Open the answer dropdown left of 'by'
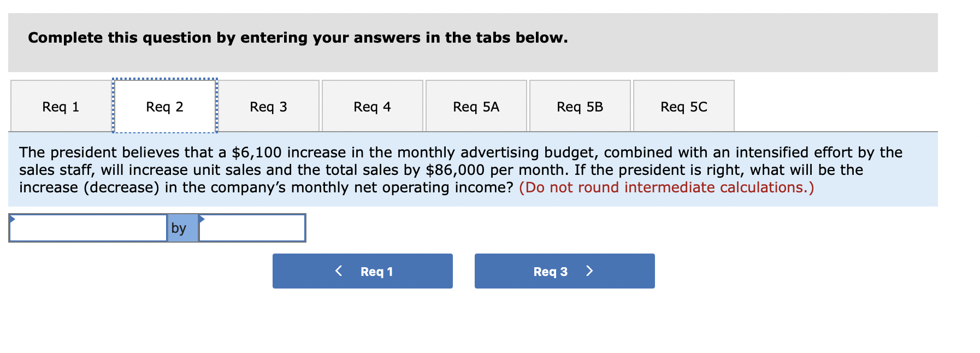980x353 pixels. (x=88, y=228)
